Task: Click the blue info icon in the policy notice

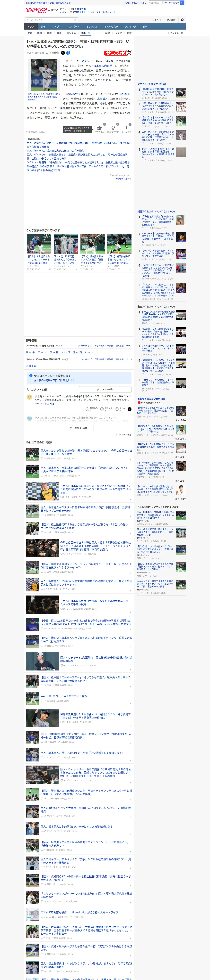Action: click(x=31, y=376)
